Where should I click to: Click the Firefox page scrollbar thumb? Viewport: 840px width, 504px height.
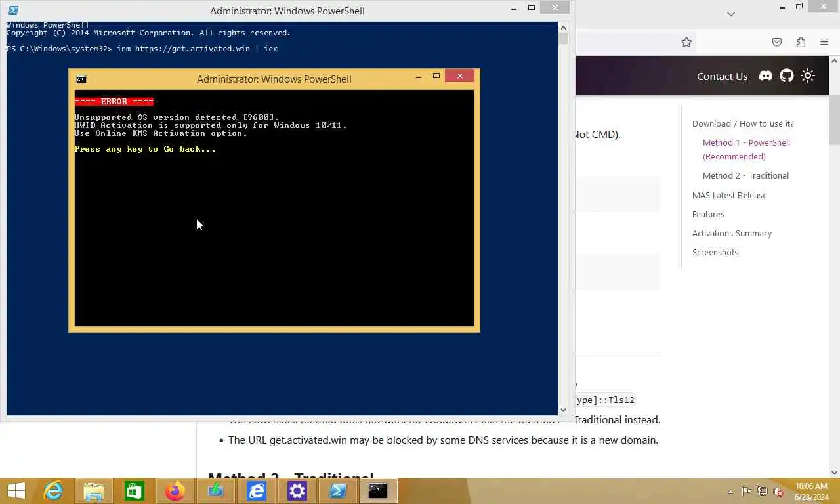(835, 119)
